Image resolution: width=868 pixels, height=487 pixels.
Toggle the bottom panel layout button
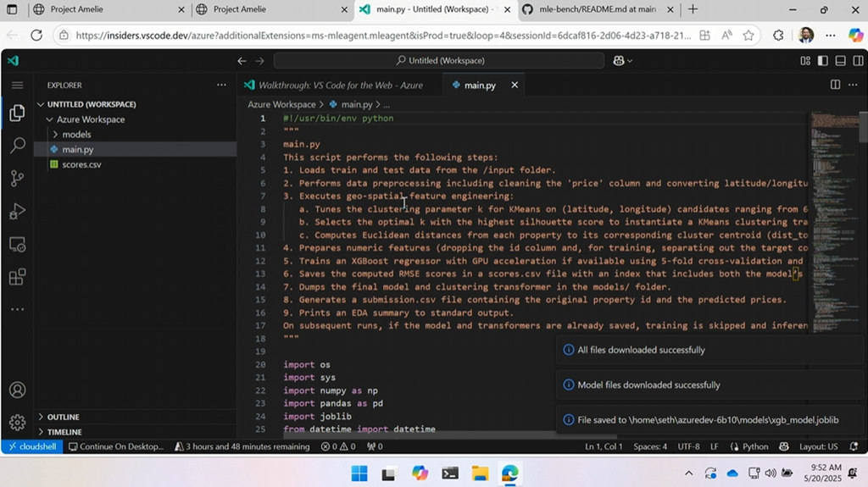coord(839,61)
